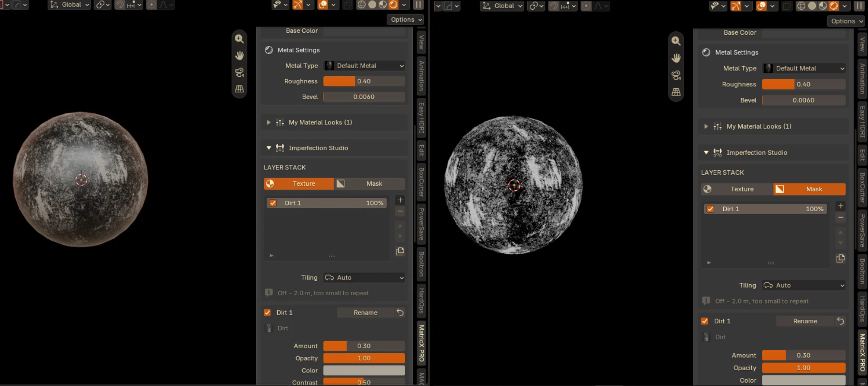Open Options button in the right viewport
Screen dimensions: 868x386
(846, 21)
